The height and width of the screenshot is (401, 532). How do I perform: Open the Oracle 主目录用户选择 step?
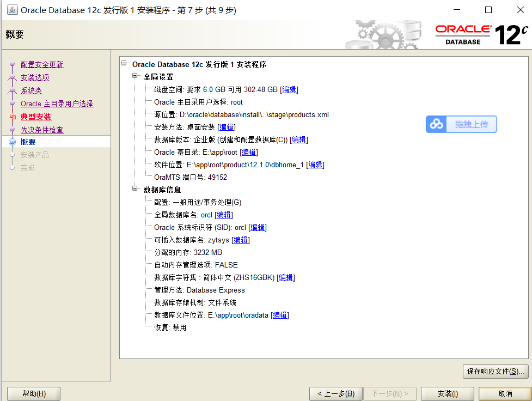(57, 104)
